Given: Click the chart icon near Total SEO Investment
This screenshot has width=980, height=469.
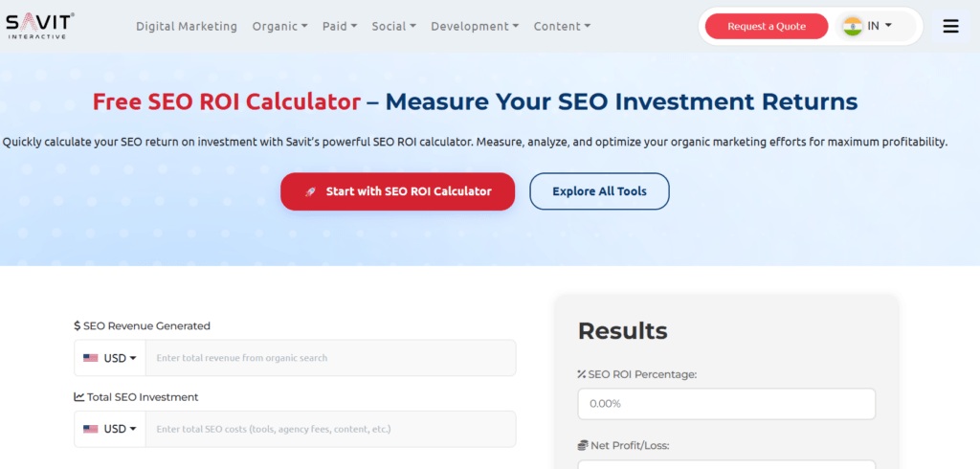Looking at the screenshot, I should (78, 396).
